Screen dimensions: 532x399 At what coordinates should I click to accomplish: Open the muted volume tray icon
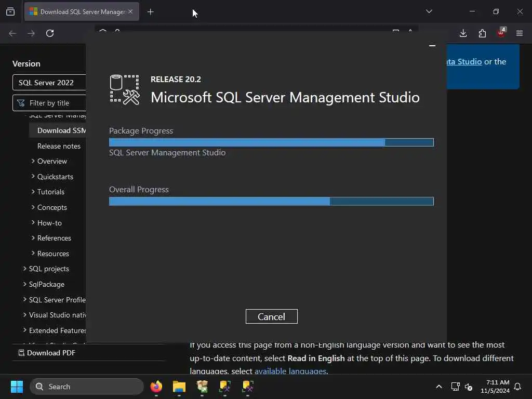[x=469, y=387]
